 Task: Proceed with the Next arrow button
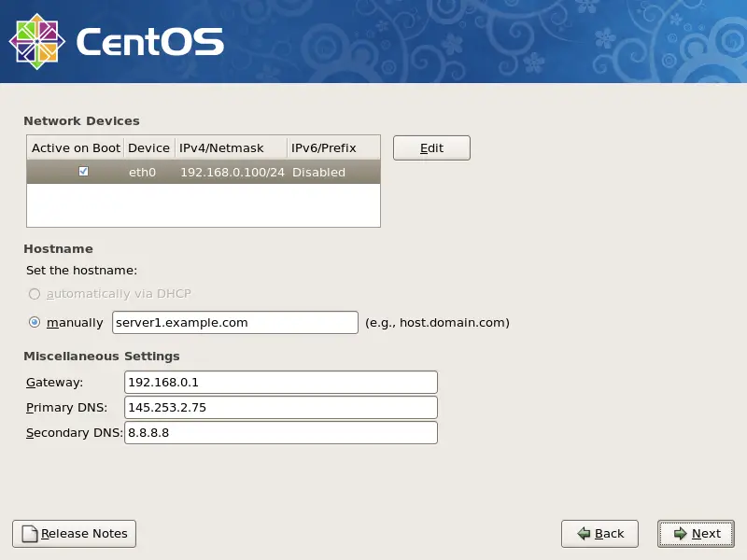[x=696, y=534]
